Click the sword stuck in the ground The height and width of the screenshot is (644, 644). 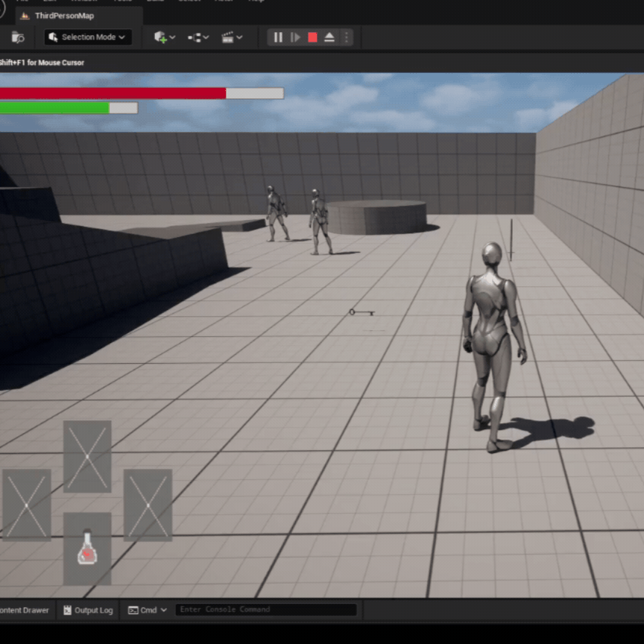pos(511,240)
